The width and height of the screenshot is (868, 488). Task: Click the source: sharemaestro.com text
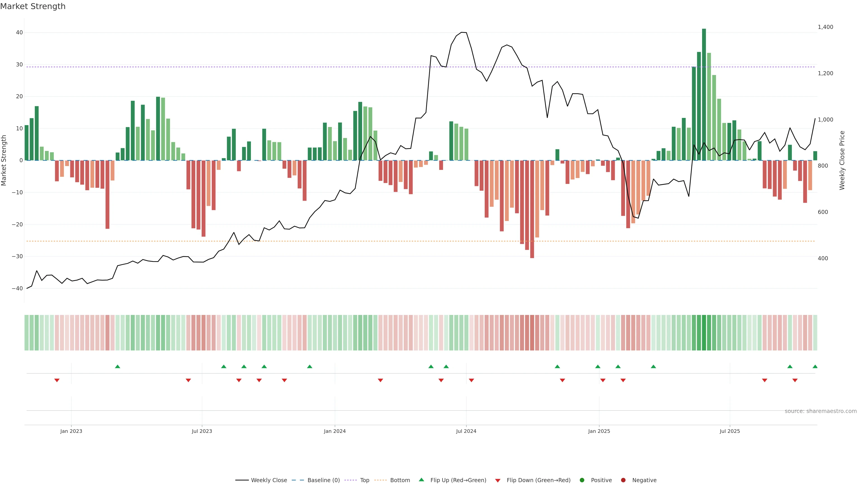(821, 411)
